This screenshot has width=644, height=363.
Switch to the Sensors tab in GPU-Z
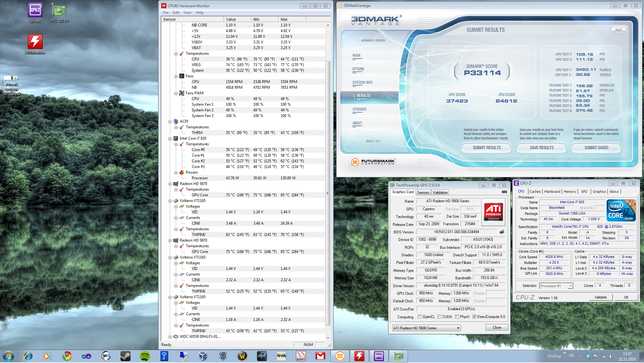click(423, 193)
